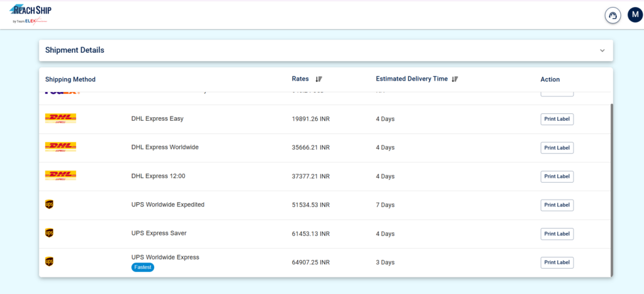The height and width of the screenshot is (294, 644).
Task: Click the ReachShip logo
Action: tap(30, 14)
